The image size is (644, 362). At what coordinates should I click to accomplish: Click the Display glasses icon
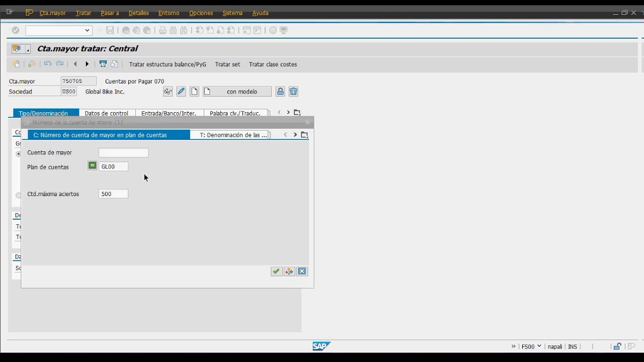point(168,92)
